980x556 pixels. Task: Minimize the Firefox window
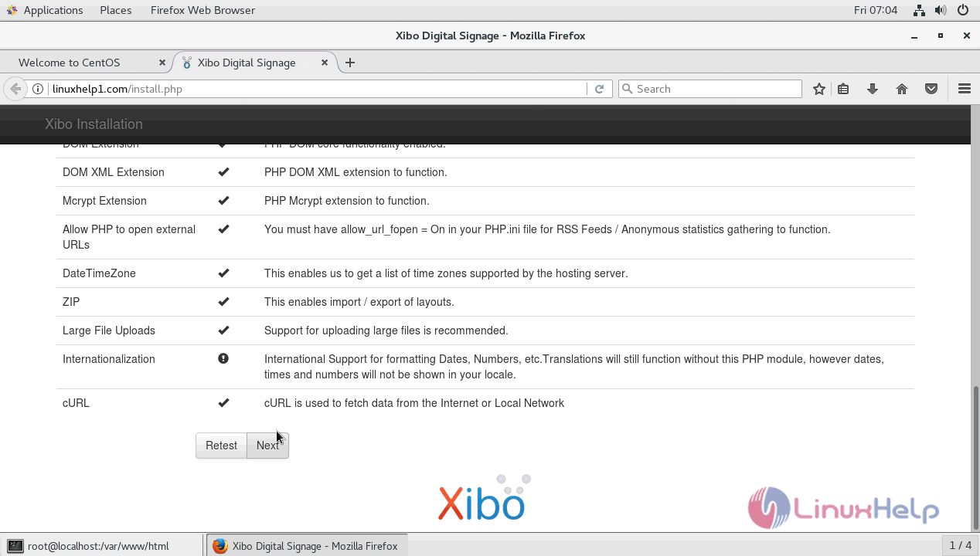[914, 36]
